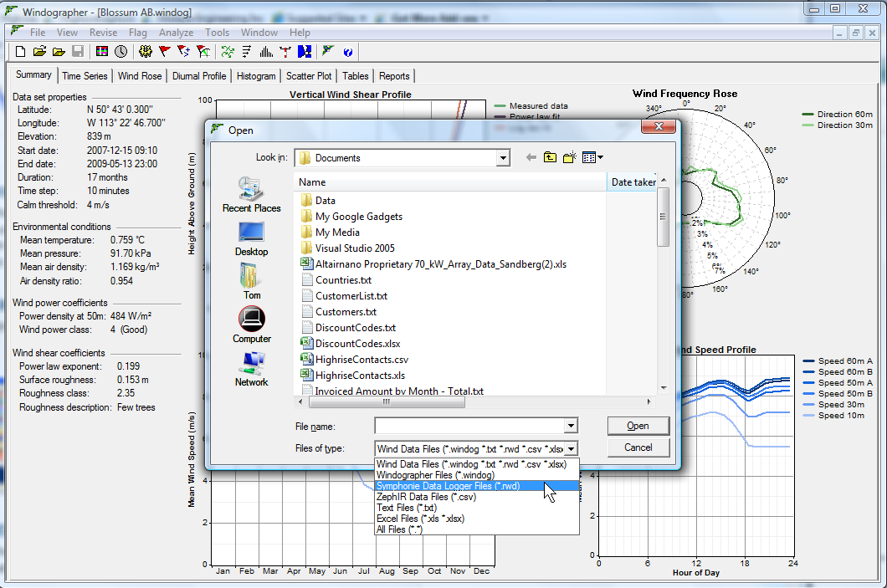This screenshot has height=588, width=887.
Task: Expand the File name combo arrow
Action: coord(571,426)
